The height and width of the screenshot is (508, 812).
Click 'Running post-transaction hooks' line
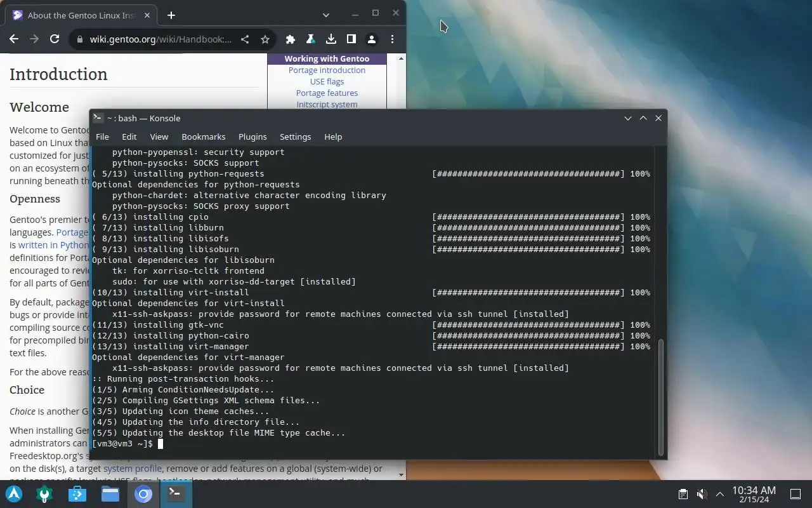183,378
